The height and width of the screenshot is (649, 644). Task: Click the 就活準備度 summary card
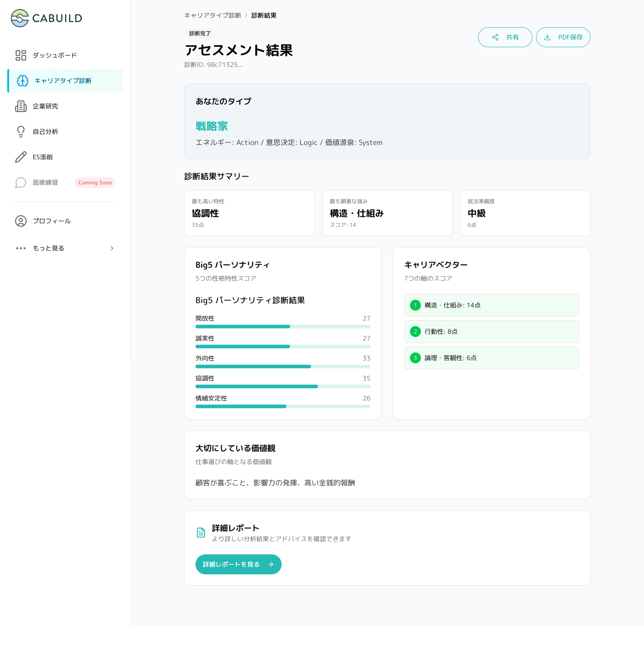525,213
